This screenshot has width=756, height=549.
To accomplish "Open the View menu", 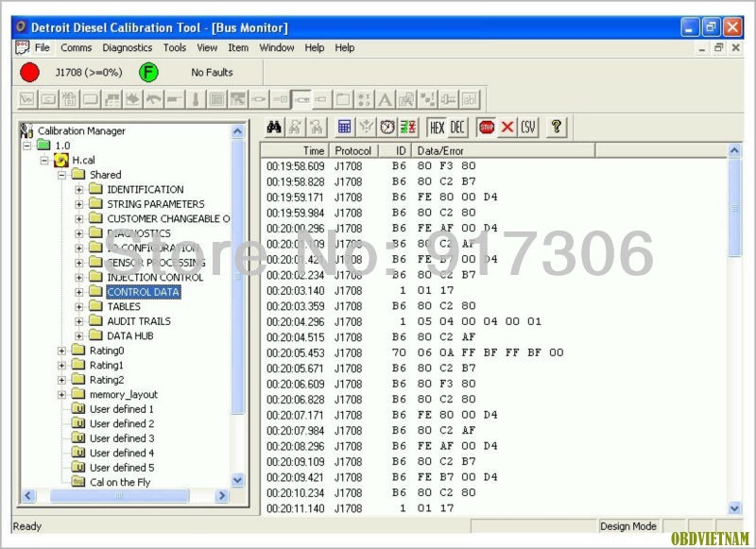I will coord(207,47).
